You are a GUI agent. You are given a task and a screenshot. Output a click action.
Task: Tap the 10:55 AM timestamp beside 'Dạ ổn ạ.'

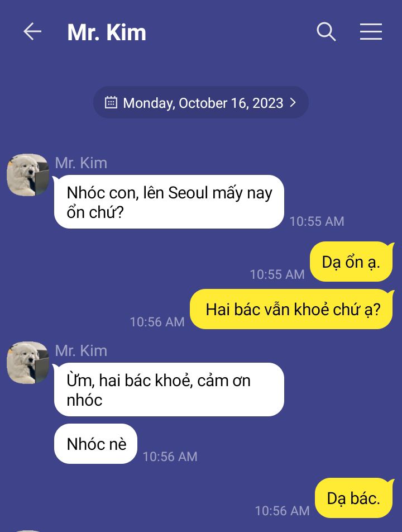[x=277, y=274]
